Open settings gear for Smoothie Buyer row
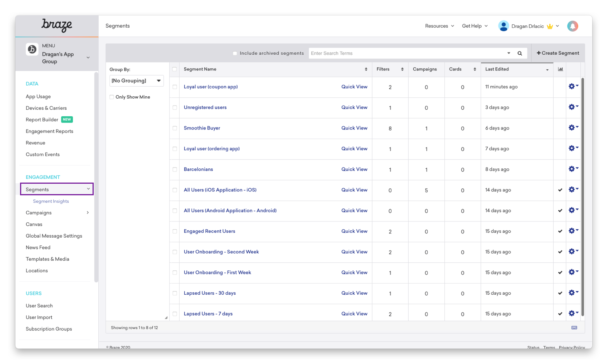608x364 pixels. pyautogui.click(x=573, y=128)
